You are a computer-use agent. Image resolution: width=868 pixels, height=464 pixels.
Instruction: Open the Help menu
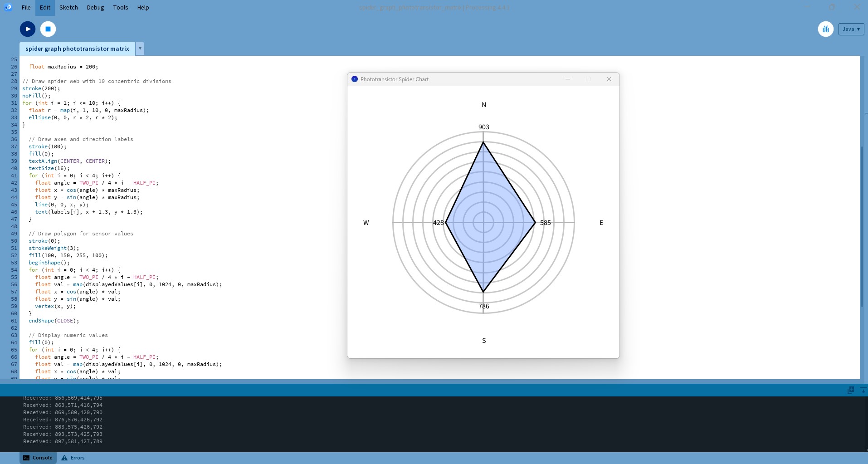(143, 7)
